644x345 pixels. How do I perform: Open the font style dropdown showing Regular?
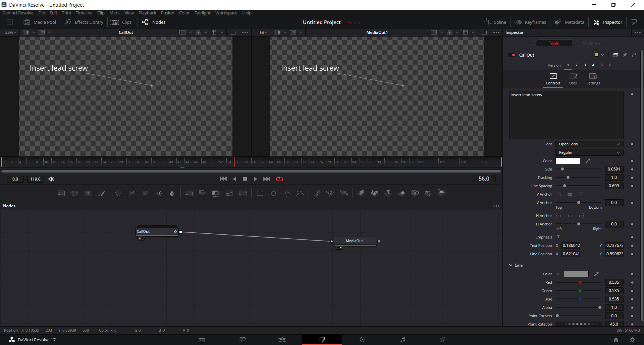[x=589, y=152]
